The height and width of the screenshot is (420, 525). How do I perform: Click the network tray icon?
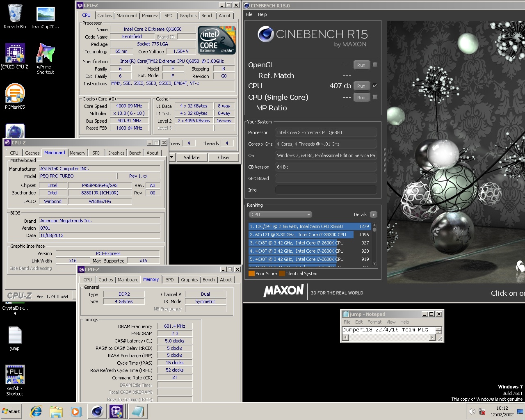tap(482, 411)
